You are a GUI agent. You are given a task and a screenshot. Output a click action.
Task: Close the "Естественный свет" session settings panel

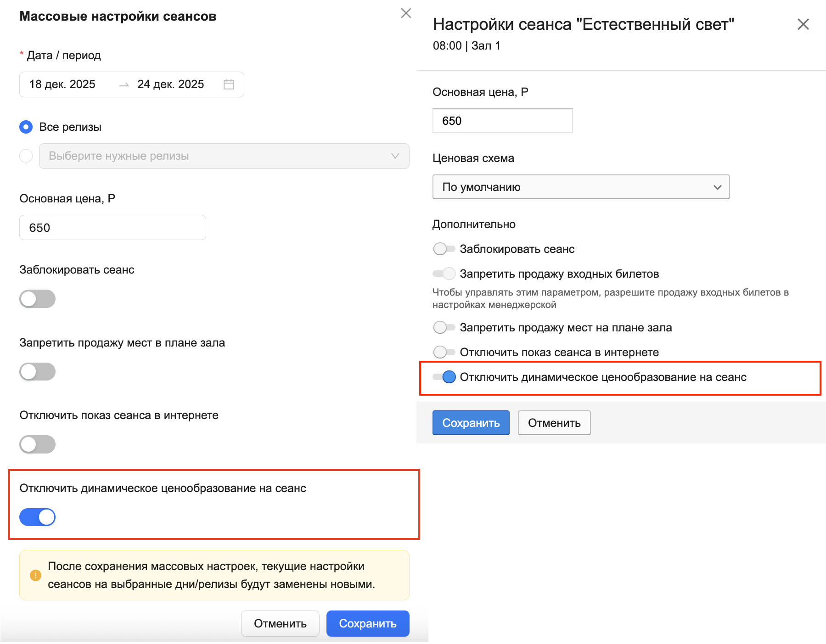click(803, 24)
